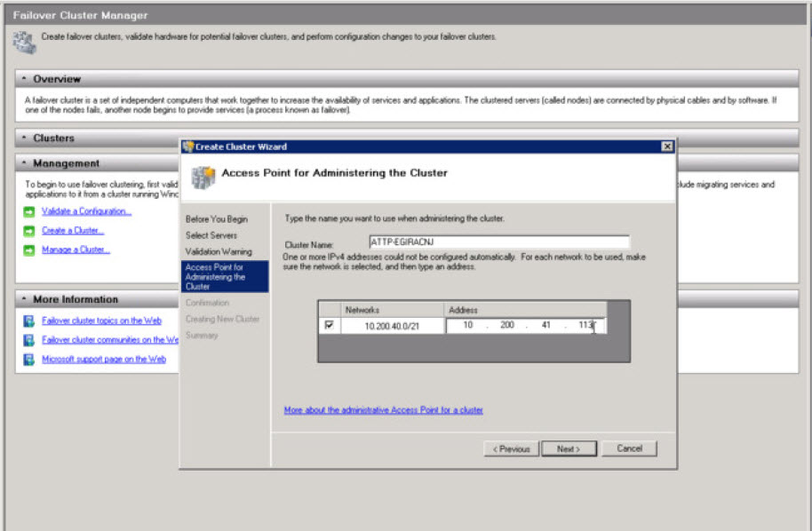Click the last address octet showing 113
The image size is (812, 531).
coord(585,325)
